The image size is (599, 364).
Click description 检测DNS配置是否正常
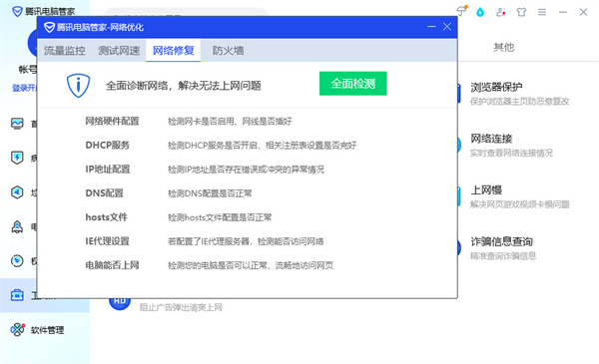click(210, 193)
